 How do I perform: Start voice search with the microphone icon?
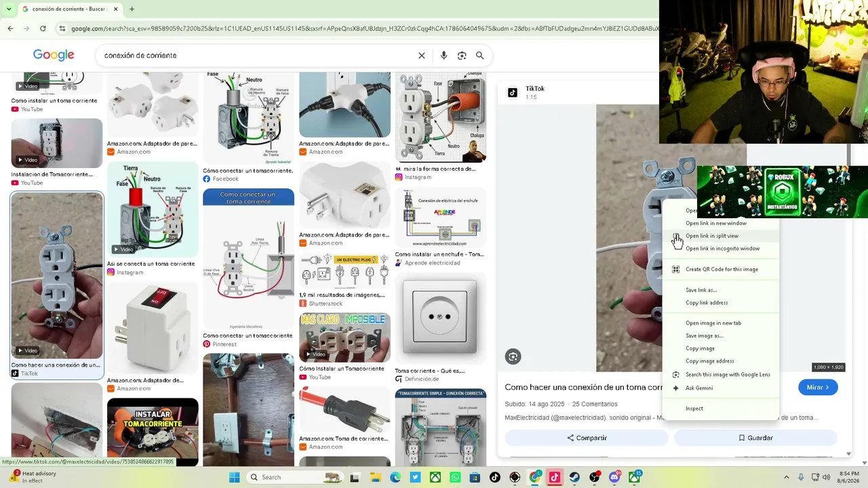point(443,56)
